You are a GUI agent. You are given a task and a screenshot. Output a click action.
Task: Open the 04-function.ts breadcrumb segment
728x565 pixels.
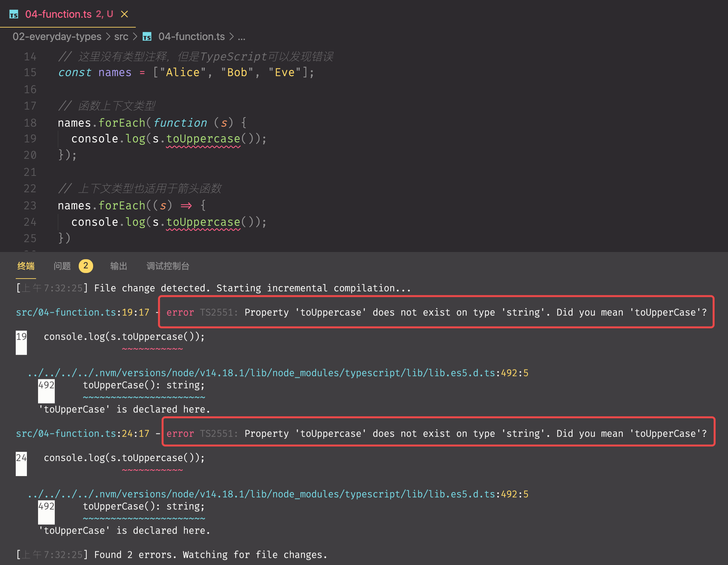191,36
